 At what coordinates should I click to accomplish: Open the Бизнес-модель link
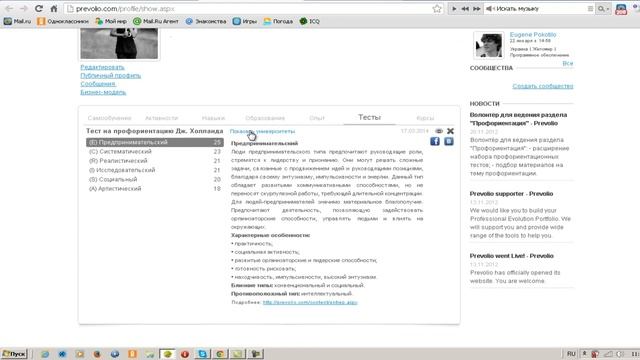click(103, 92)
